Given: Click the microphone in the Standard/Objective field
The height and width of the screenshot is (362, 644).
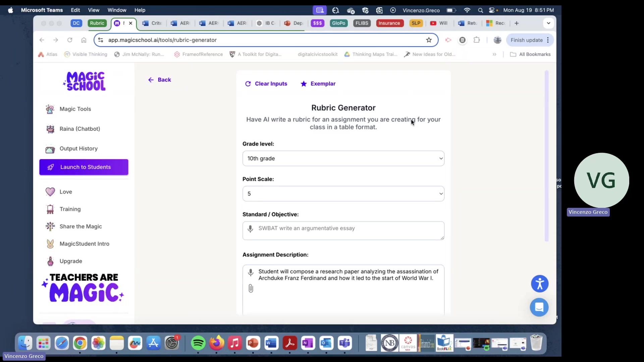Looking at the screenshot, I should (251, 229).
